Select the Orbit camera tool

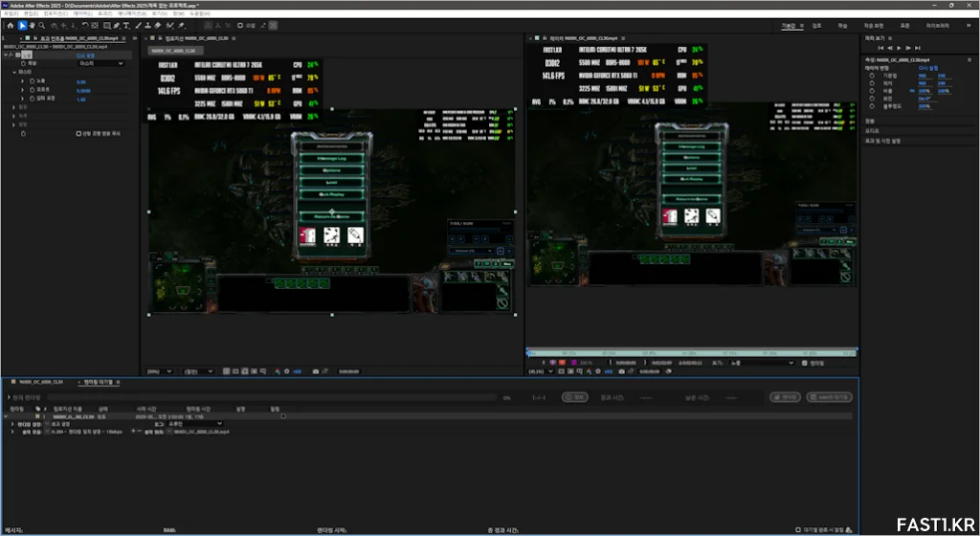point(54,26)
